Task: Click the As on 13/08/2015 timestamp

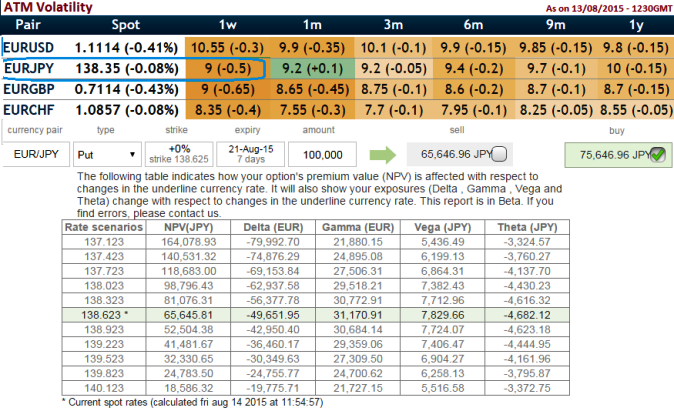Action: click(609, 8)
